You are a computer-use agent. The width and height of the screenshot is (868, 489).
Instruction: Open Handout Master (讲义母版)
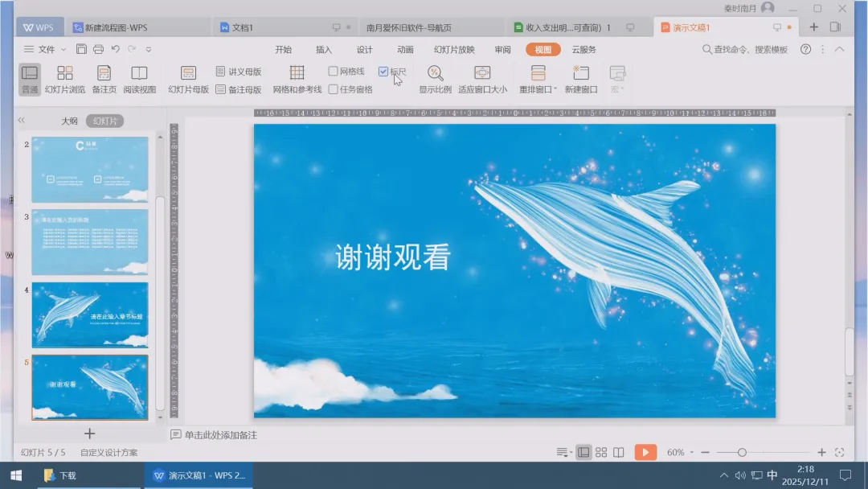click(239, 72)
